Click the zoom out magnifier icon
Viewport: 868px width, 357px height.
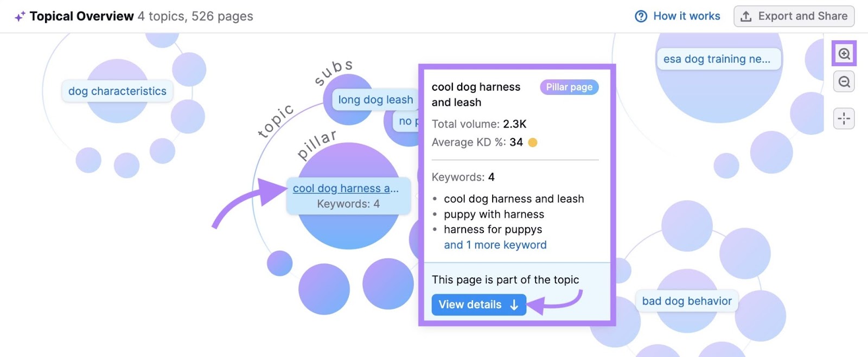[844, 82]
